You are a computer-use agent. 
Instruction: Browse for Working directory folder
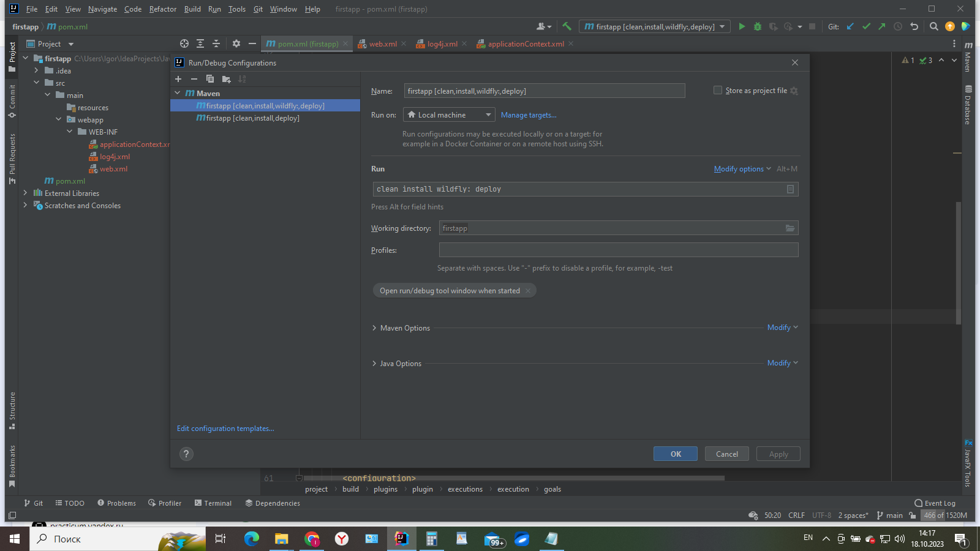point(790,228)
